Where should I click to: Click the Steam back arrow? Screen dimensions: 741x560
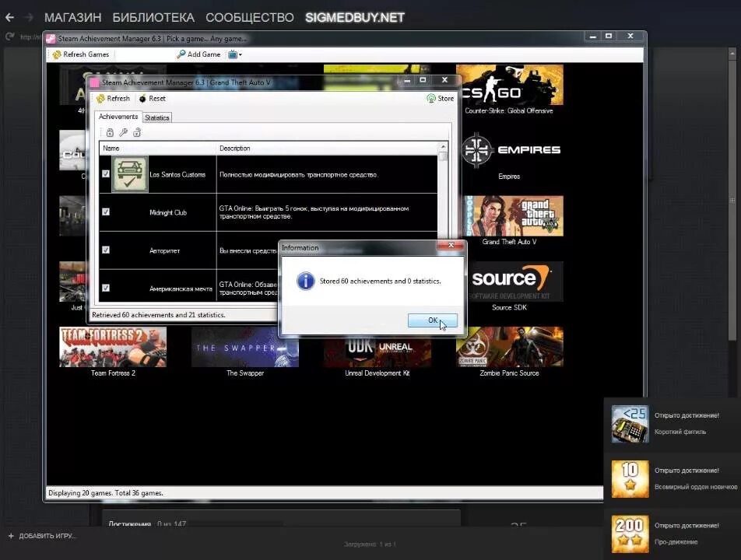point(9,17)
